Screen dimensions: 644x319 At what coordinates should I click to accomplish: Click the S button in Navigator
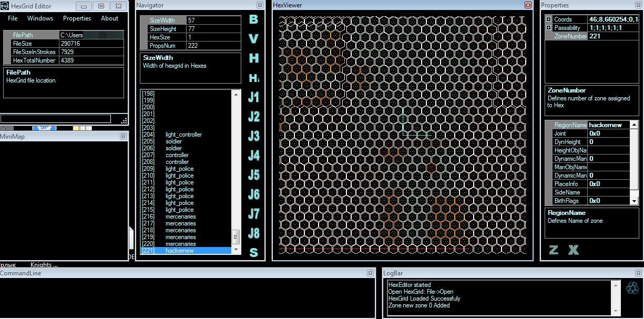[x=253, y=252]
